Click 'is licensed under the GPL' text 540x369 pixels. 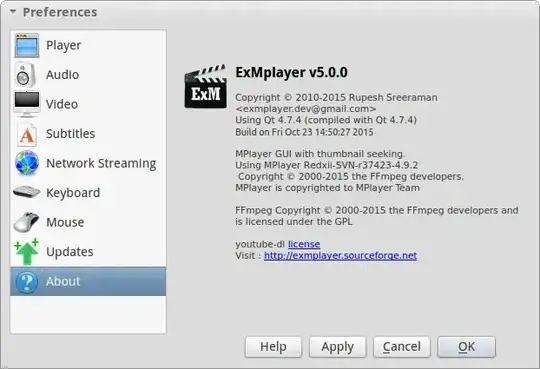(294, 222)
